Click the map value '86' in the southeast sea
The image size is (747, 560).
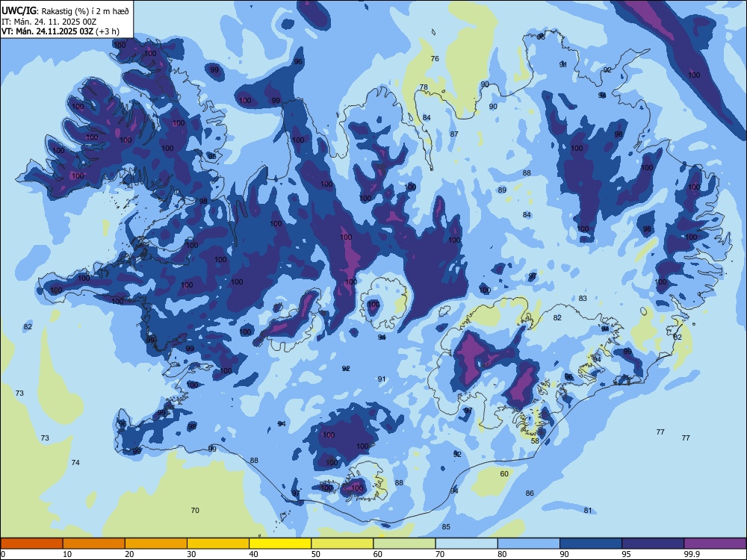(530, 494)
